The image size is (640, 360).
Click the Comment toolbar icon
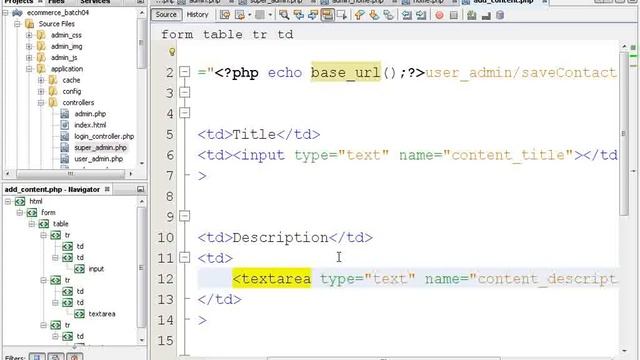click(x=472, y=15)
